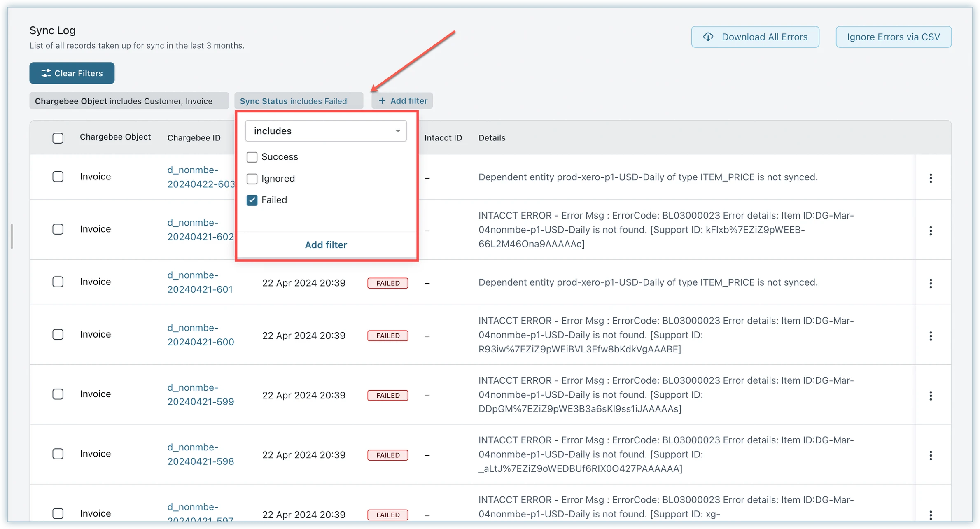Open kebab menu for invoice d_nonmbe-20240422-603 row
This screenshot has height=529, width=980.
931,178
